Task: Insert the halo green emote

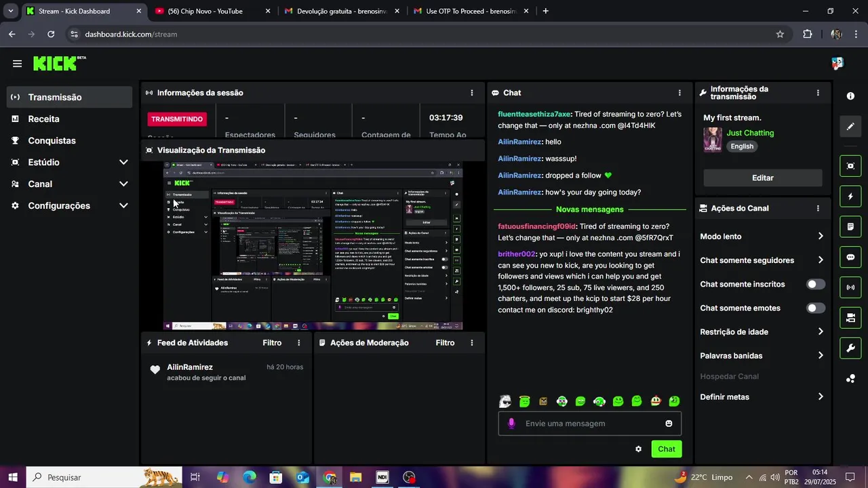Action: coord(524,401)
